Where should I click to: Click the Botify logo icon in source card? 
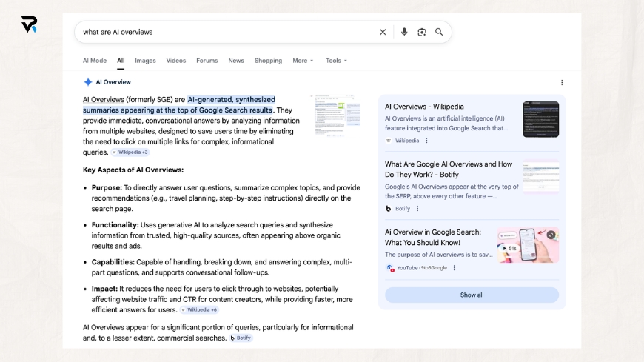click(388, 209)
